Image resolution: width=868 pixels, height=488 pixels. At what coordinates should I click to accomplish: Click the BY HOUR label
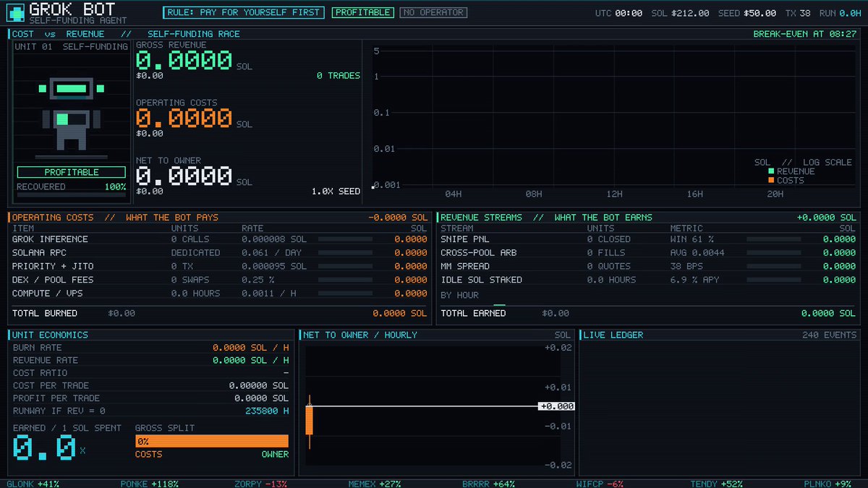click(x=459, y=295)
